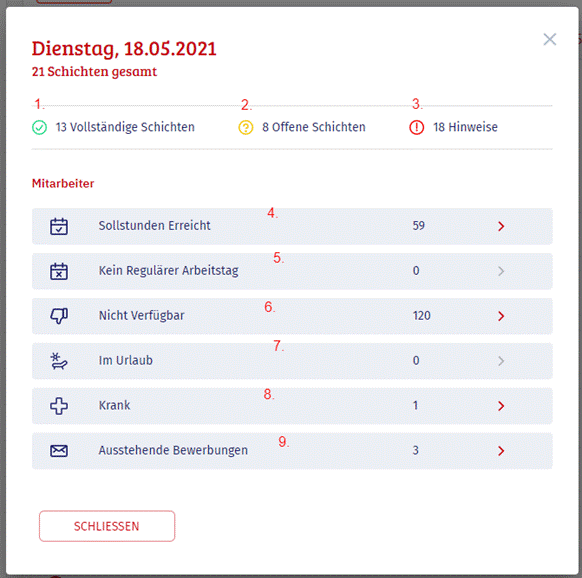Expand the Krank row via red chevron

tap(501, 406)
